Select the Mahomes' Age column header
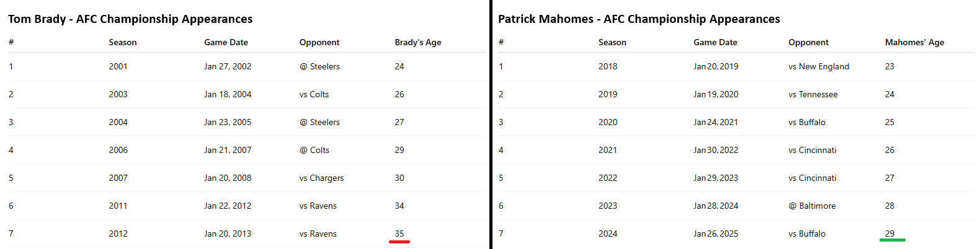This screenshot has height=249, width=980. pyautogui.click(x=914, y=42)
